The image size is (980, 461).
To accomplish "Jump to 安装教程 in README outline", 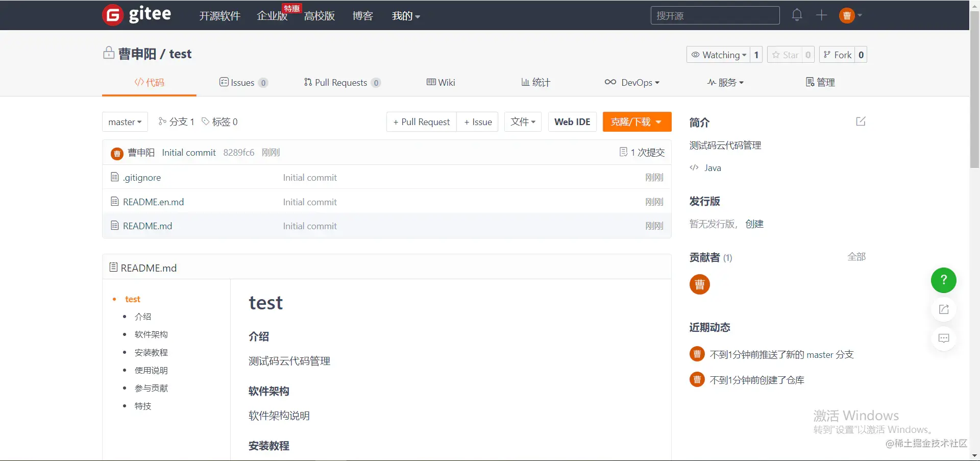I will pyautogui.click(x=151, y=352).
